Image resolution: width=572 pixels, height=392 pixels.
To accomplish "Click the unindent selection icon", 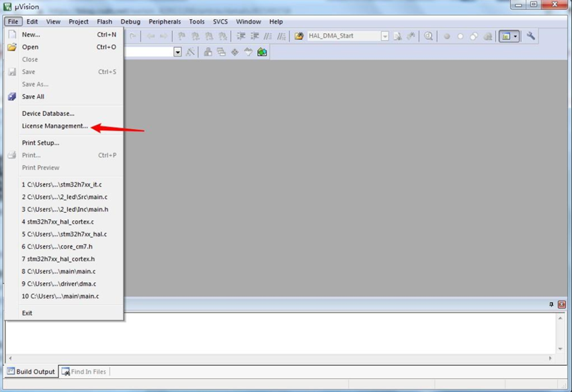I will [x=255, y=36].
